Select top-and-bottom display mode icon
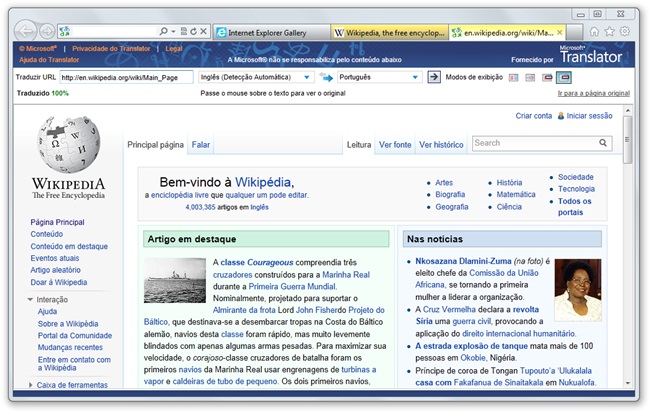 pos(530,78)
